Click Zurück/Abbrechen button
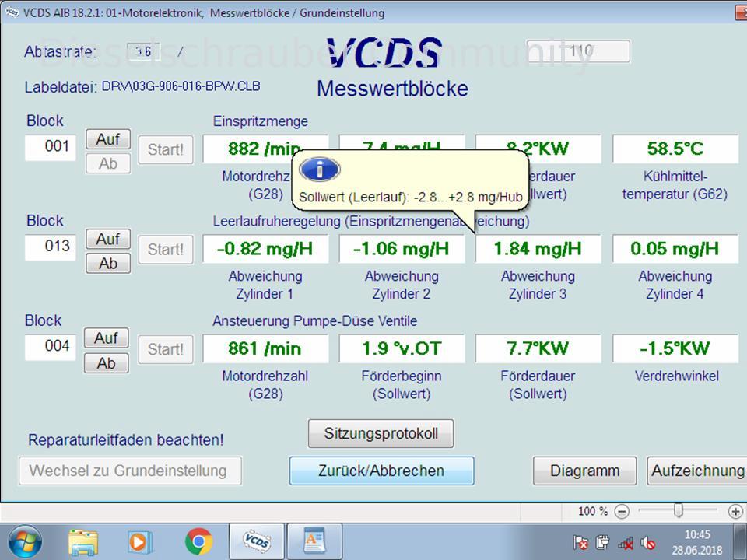This screenshot has height=560, width=747. (x=381, y=471)
